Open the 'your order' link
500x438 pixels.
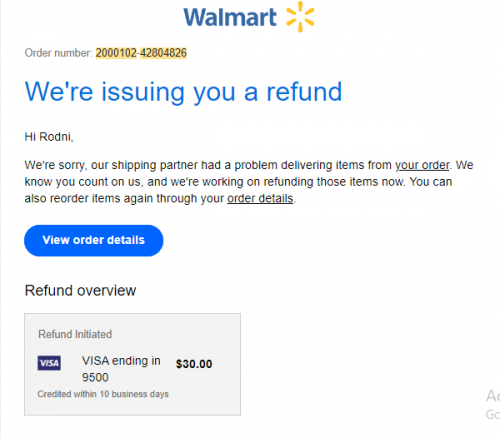coord(422,165)
